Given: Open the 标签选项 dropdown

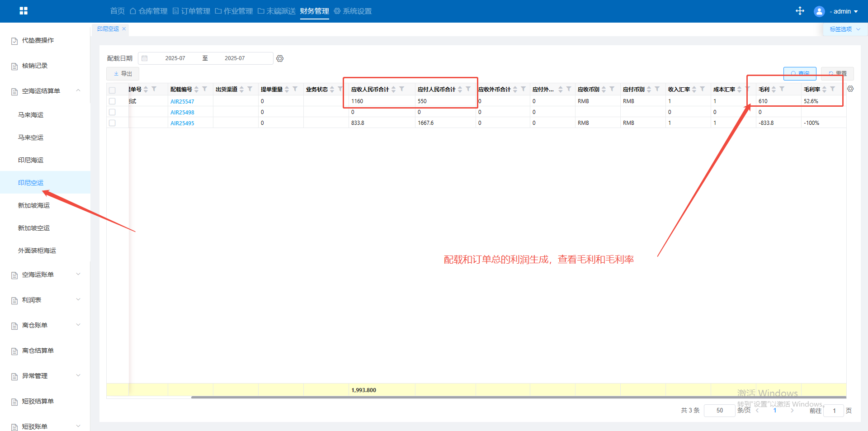Looking at the screenshot, I should click(x=844, y=29).
